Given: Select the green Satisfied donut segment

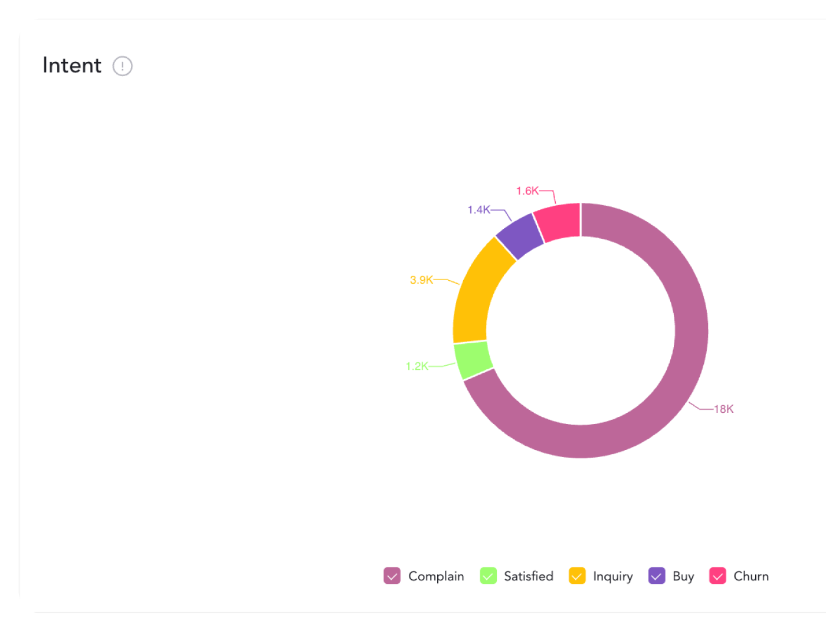Looking at the screenshot, I should [x=473, y=360].
